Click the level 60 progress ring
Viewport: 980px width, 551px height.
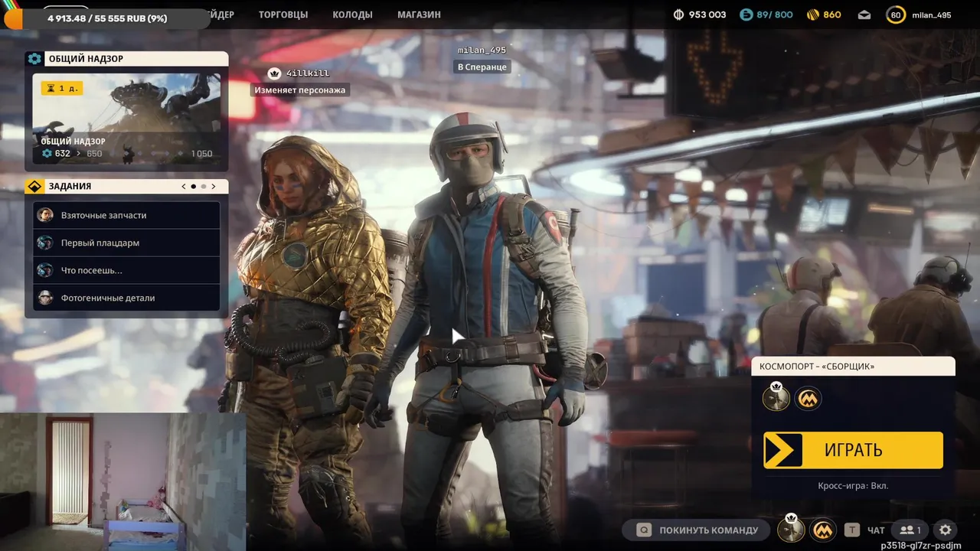(x=895, y=15)
